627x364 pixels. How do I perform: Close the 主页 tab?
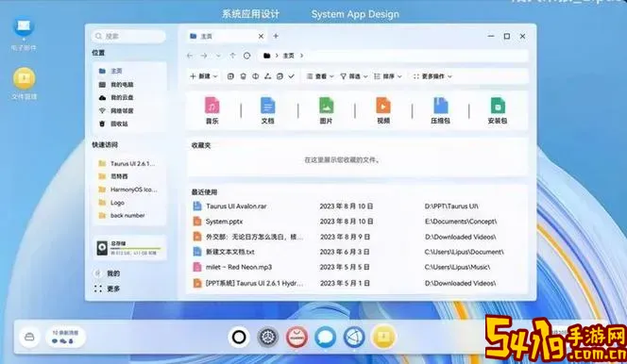261,37
